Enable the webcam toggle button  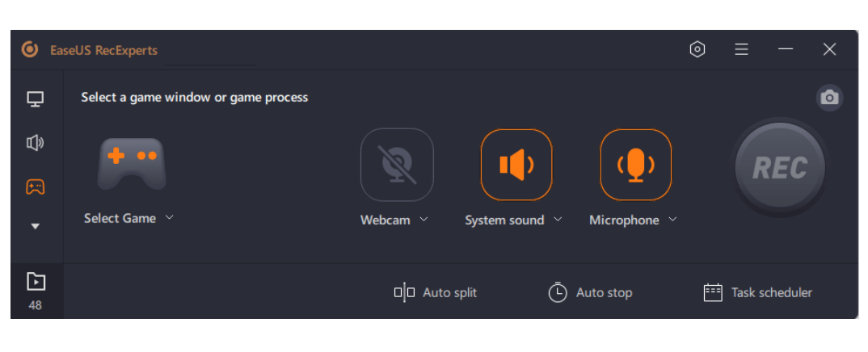(x=397, y=165)
